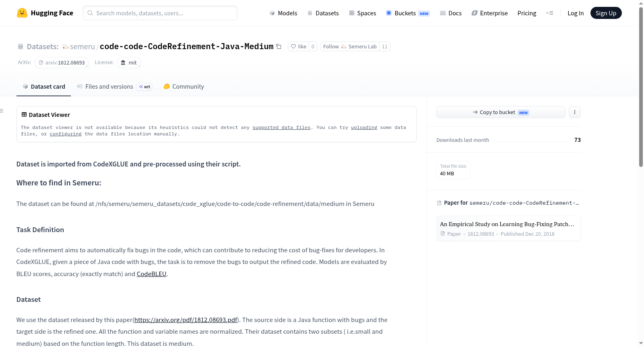Open the CodeBLEU link
Viewport: 644px width, 347px height.
(x=151, y=274)
